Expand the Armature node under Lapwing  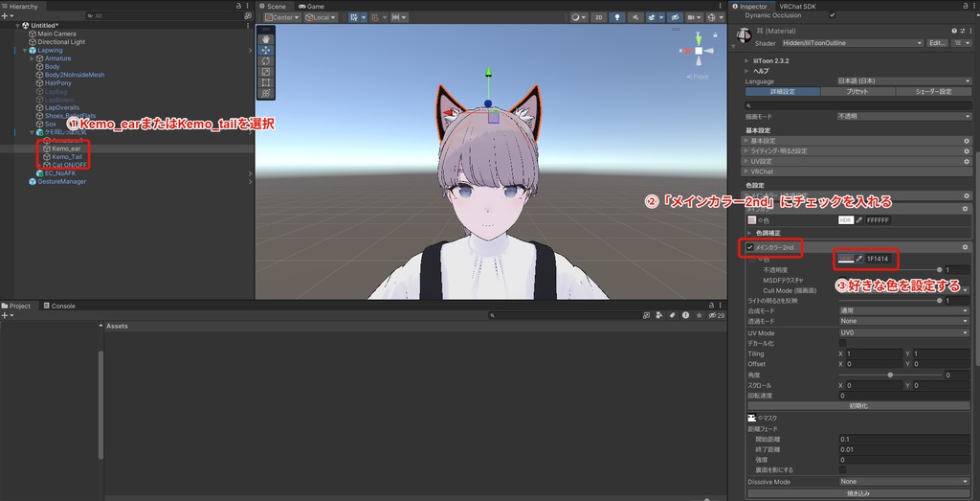pos(32,58)
